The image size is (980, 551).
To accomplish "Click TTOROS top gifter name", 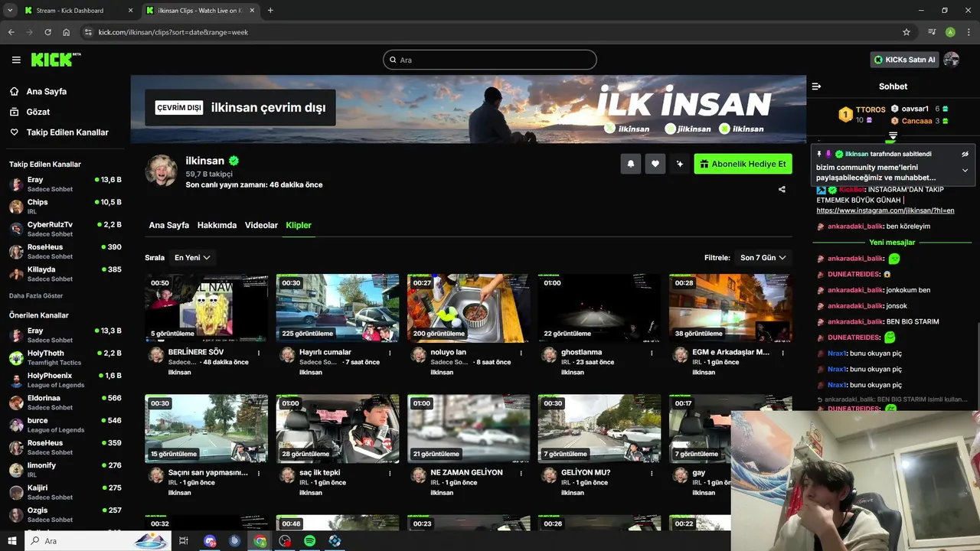I will (871, 109).
